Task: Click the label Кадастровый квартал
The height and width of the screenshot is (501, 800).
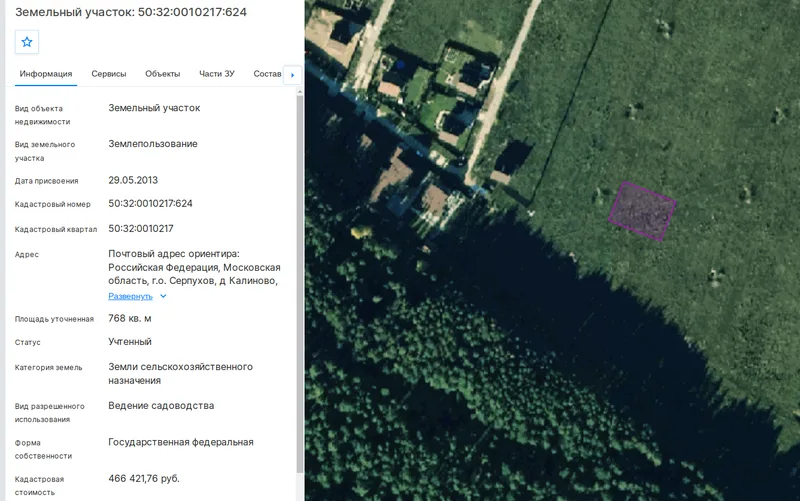Action: (56, 229)
